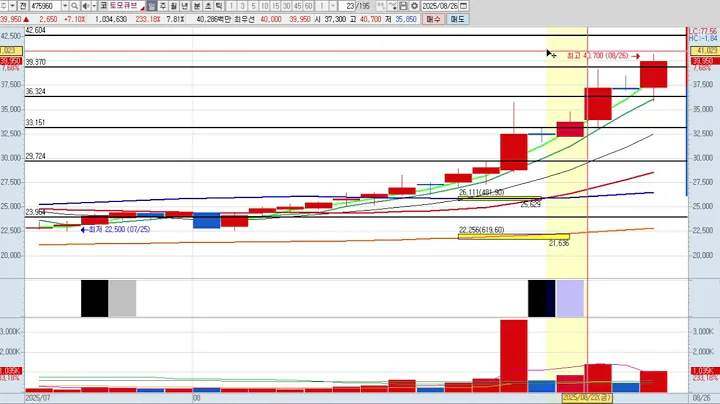720x404 pixels.
Task: Click the 41,023 yellow price tag on right axis
Action: point(705,50)
